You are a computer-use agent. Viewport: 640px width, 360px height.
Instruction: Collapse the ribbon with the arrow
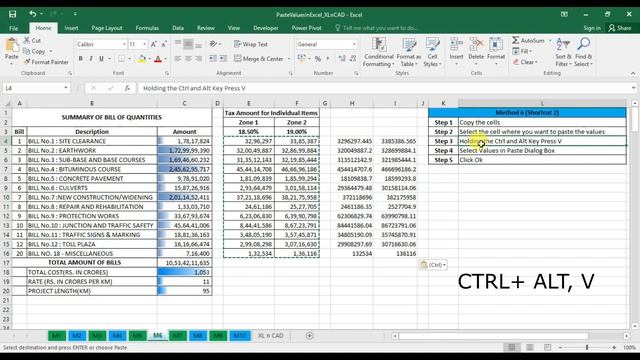point(633,73)
